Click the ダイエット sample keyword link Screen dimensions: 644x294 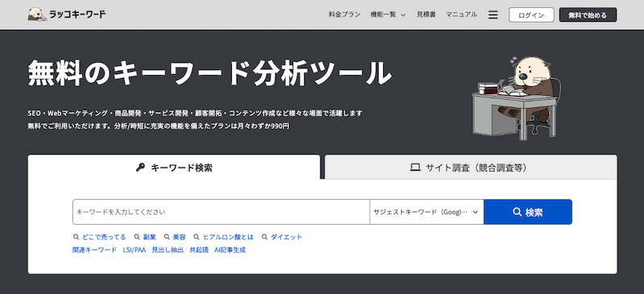[x=287, y=237]
